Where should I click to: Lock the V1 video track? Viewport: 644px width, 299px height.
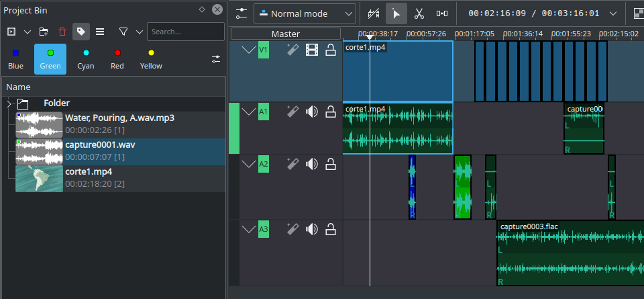tap(331, 49)
